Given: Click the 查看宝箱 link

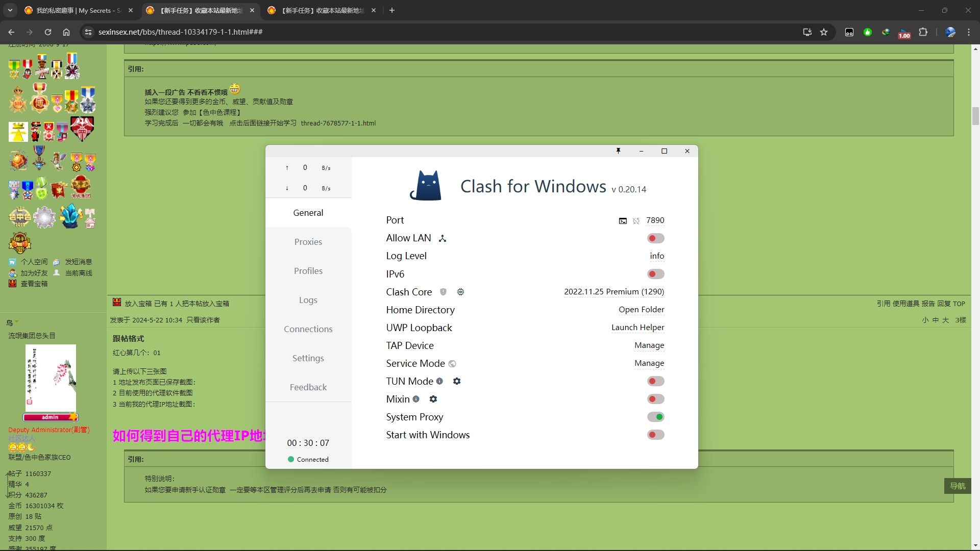Looking at the screenshot, I should [x=34, y=284].
